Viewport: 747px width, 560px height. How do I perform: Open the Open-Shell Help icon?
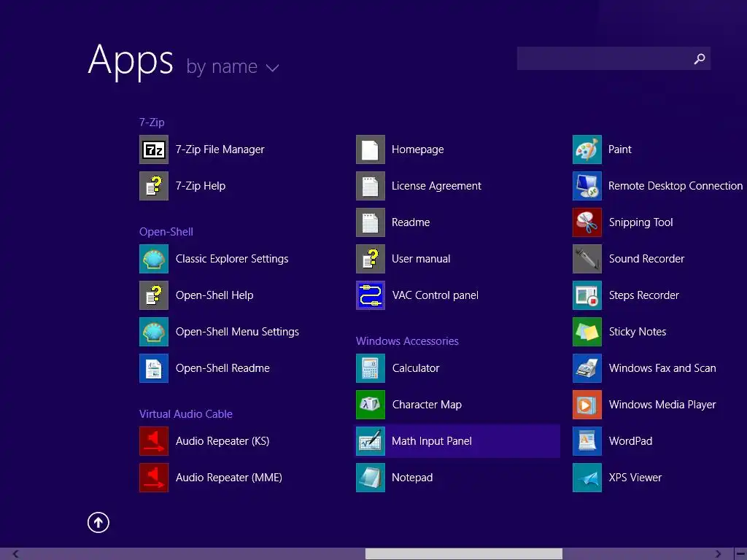[x=153, y=295]
